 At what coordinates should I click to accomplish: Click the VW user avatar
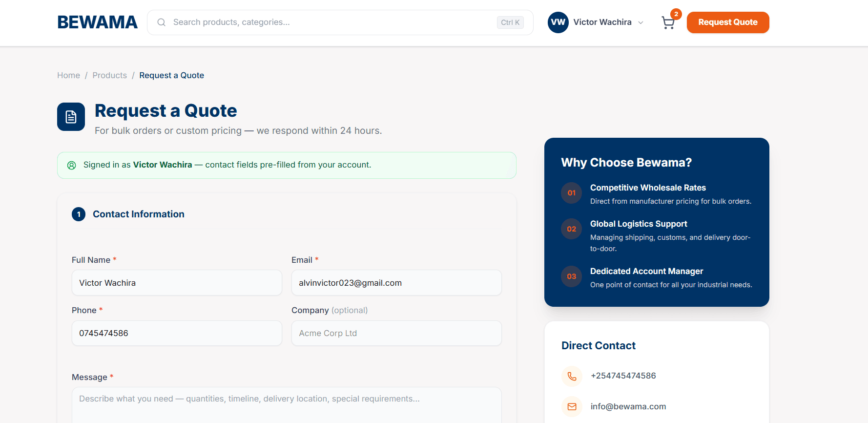[558, 22]
